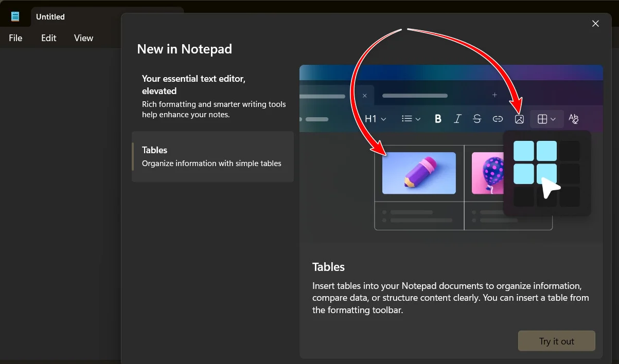
Task: Click the Try it out button
Action: tap(556, 341)
